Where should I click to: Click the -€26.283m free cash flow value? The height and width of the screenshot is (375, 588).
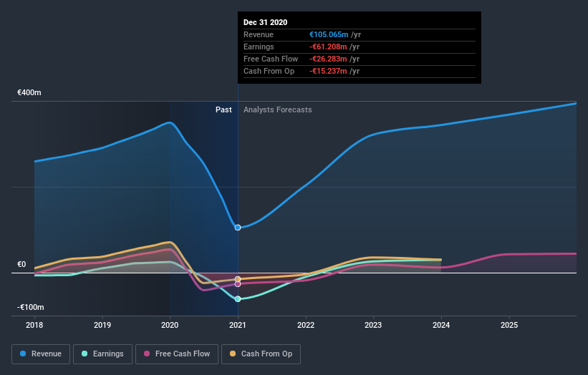click(328, 59)
